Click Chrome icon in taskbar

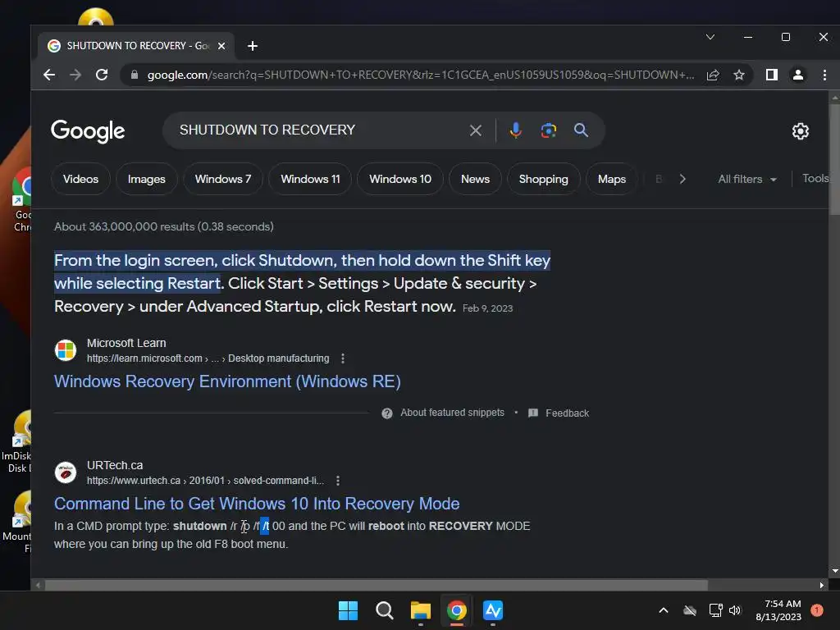pos(456,610)
